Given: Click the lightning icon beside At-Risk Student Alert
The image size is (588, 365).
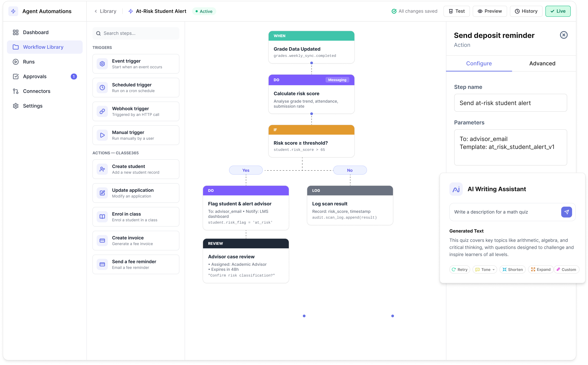Looking at the screenshot, I should tap(131, 11).
